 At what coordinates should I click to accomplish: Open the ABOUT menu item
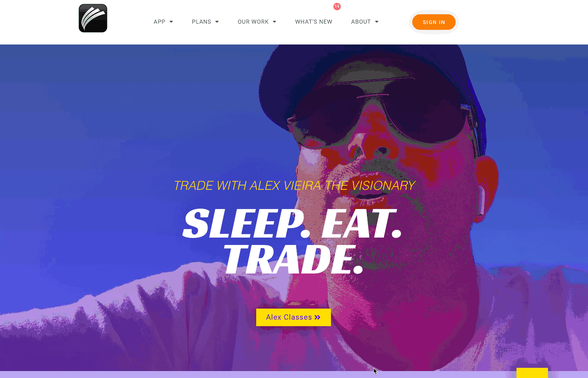click(x=361, y=22)
